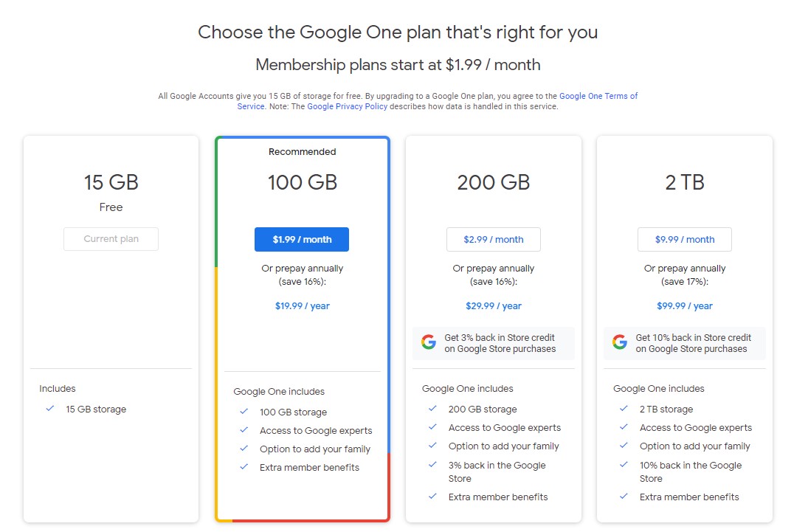The image size is (794, 532).
Task: Click checkmark next to 15 GB storage
Action: [49, 409]
